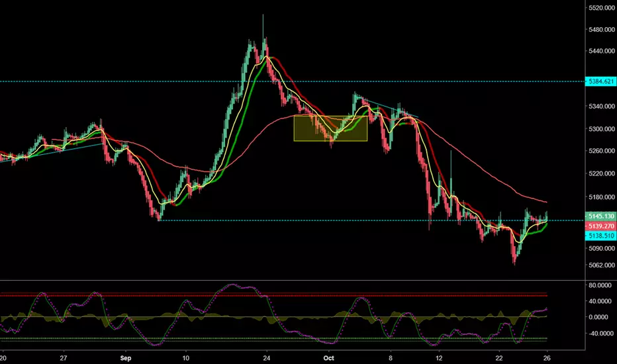Image resolution: width=617 pixels, height=364 pixels.
Task: Click the 24 date label on time axis
Action: pos(267,358)
